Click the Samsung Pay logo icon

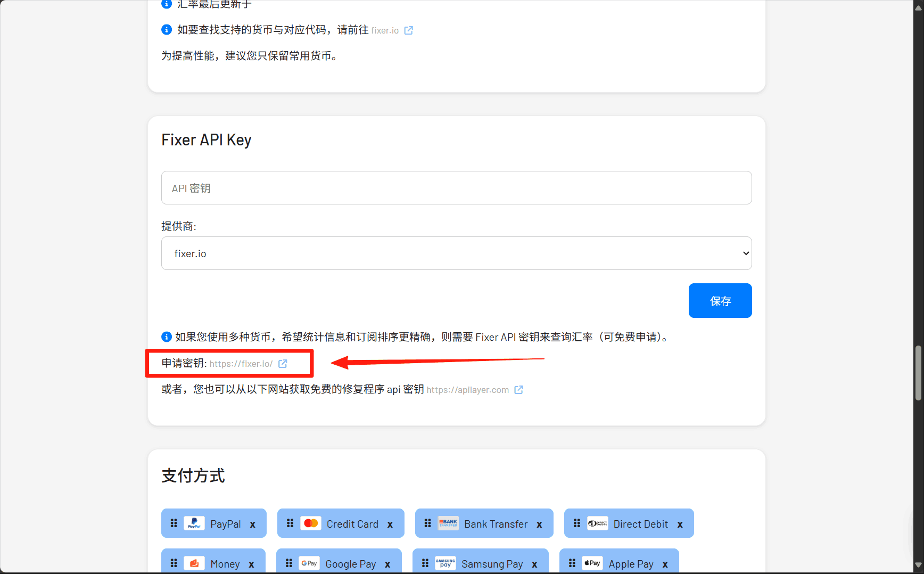pyautogui.click(x=445, y=563)
